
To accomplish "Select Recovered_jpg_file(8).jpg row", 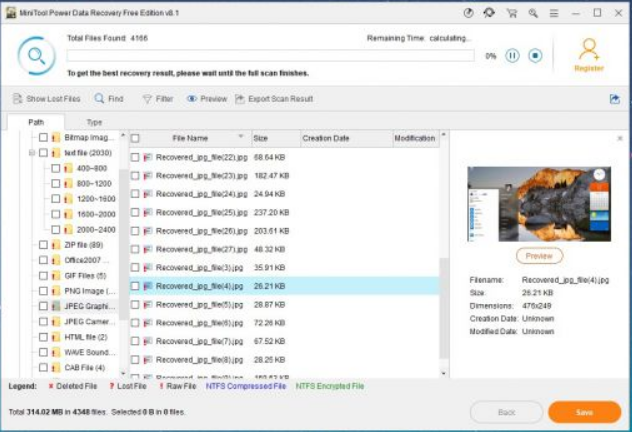I will [x=284, y=359].
